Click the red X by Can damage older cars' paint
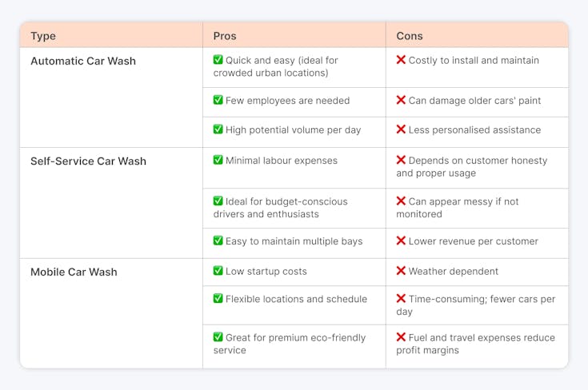The image size is (588, 390). [401, 100]
